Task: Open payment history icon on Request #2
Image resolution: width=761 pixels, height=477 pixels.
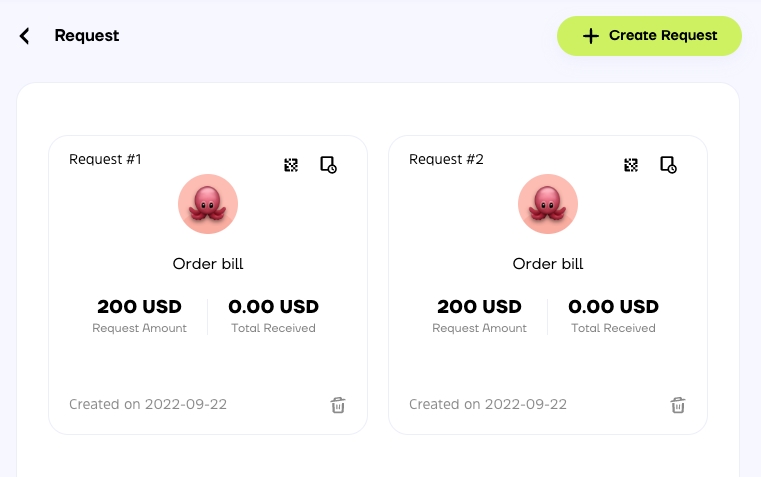Action: [668, 165]
